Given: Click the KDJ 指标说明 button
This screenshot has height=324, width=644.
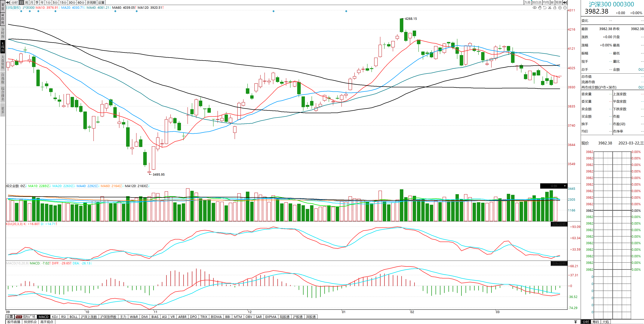Looking at the screenshot, I should [558, 224].
